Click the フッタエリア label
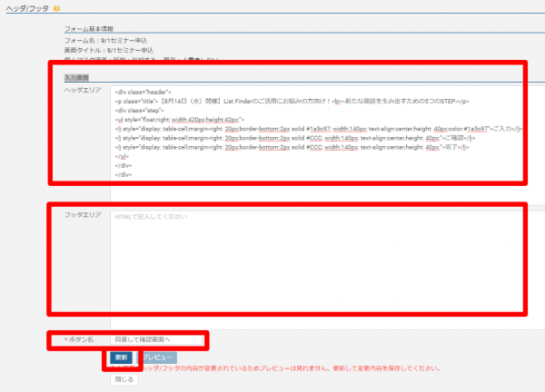The height and width of the screenshot is (392, 545). 82,217
